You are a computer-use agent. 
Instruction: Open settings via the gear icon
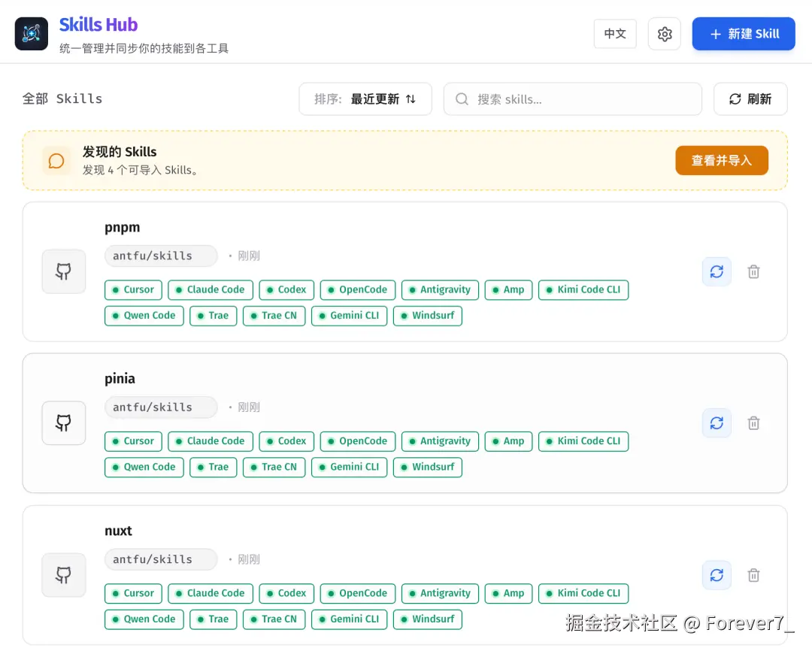[665, 34]
